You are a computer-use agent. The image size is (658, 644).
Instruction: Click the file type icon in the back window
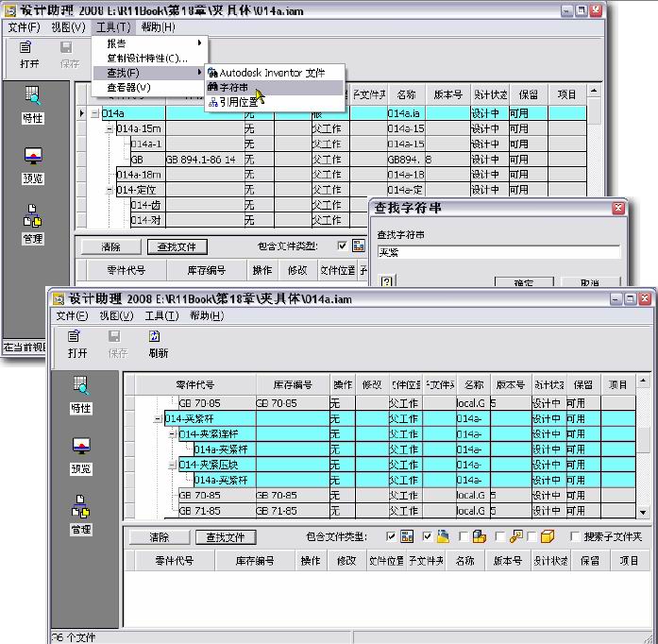[x=359, y=246]
